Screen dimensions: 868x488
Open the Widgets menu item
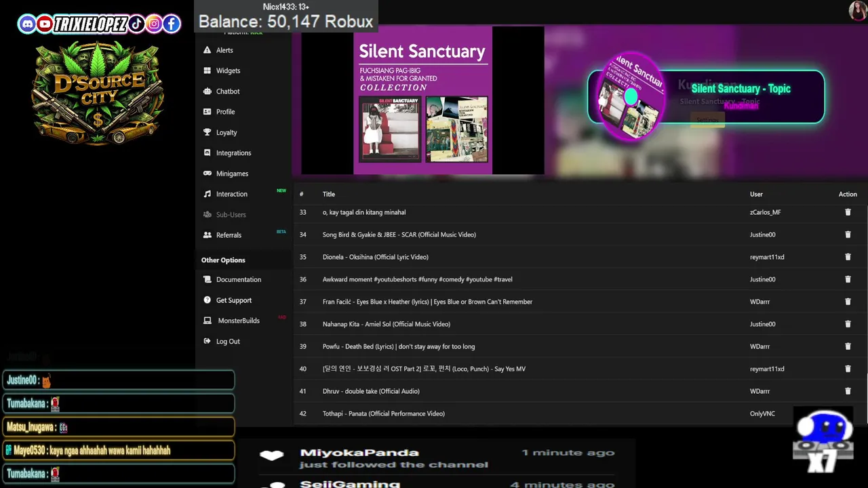click(x=228, y=70)
